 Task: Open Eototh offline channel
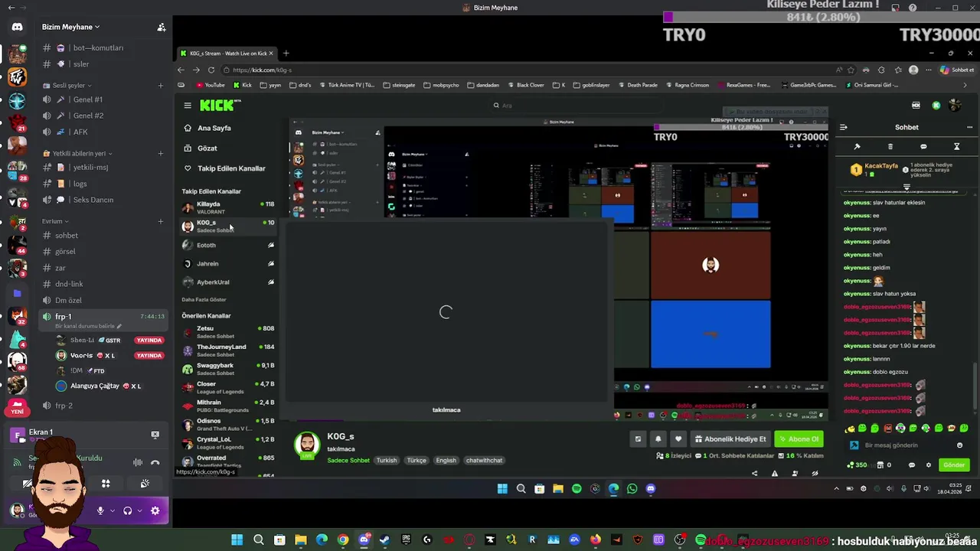click(x=228, y=245)
